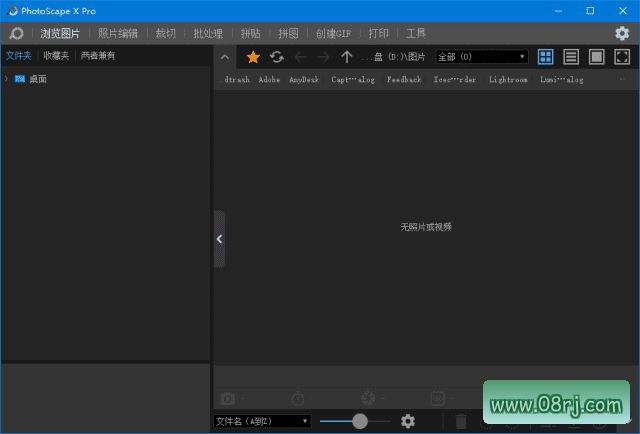Open the Lightroom folder shortcut
Screen dimensions: 640x434
click(x=508, y=79)
